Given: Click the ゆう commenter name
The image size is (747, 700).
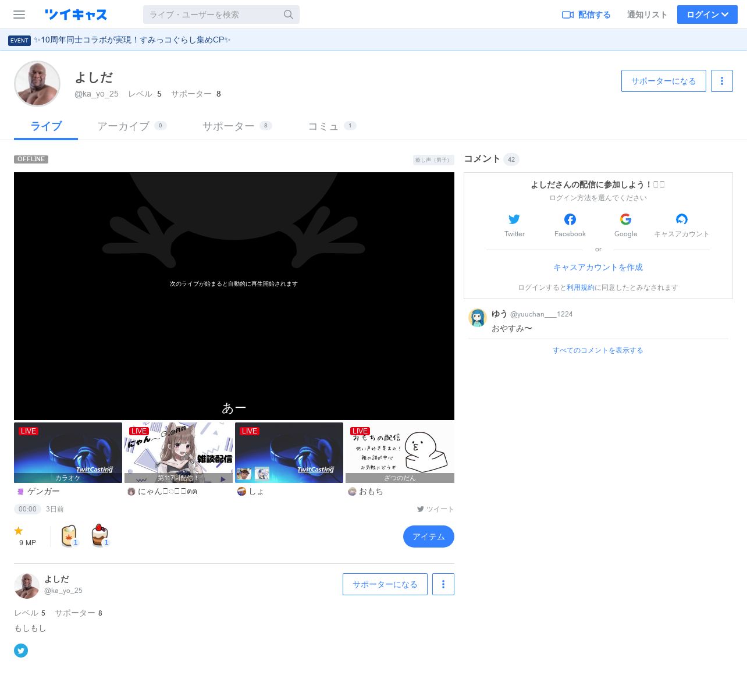Looking at the screenshot, I should point(499,314).
